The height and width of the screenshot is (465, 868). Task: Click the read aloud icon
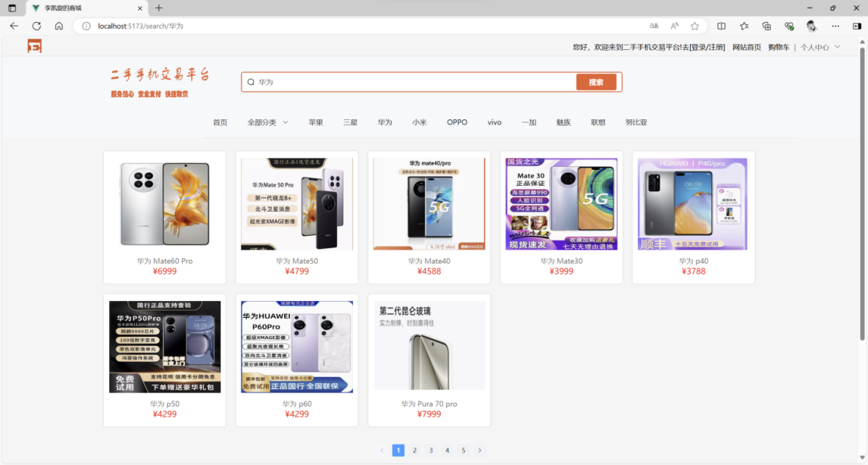674,26
